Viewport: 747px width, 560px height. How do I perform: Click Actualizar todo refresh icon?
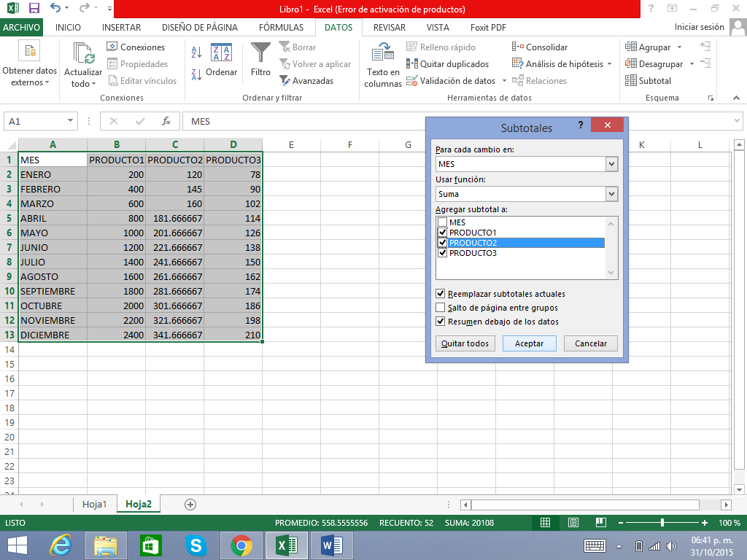click(x=83, y=54)
